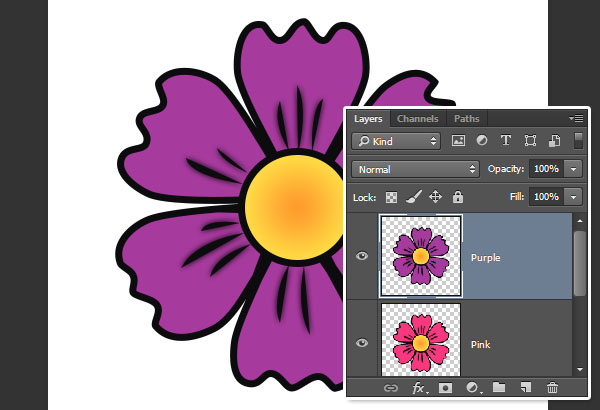Hide the Purple layer eye icon

[362, 256]
